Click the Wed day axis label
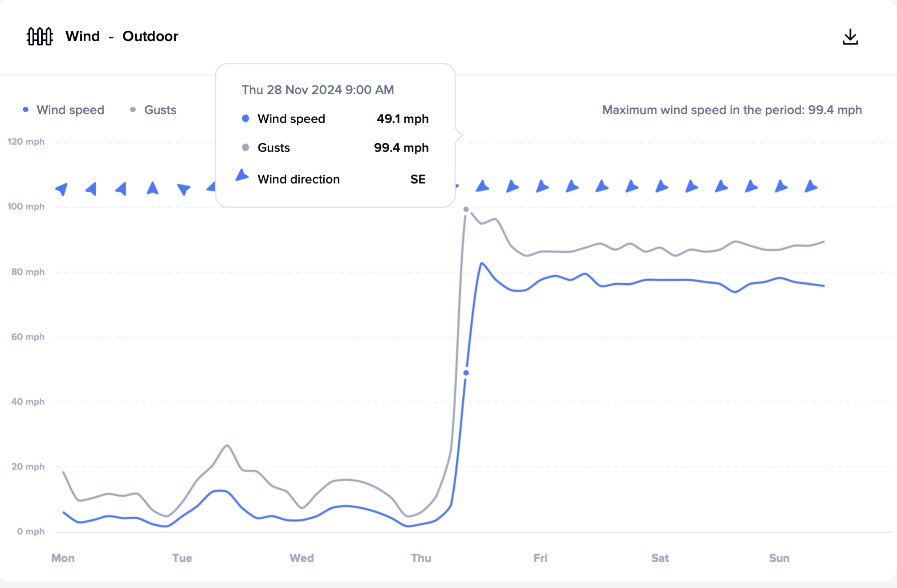Image resolution: width=897 pixels, height=588 pixels. (x=302, y=558)
